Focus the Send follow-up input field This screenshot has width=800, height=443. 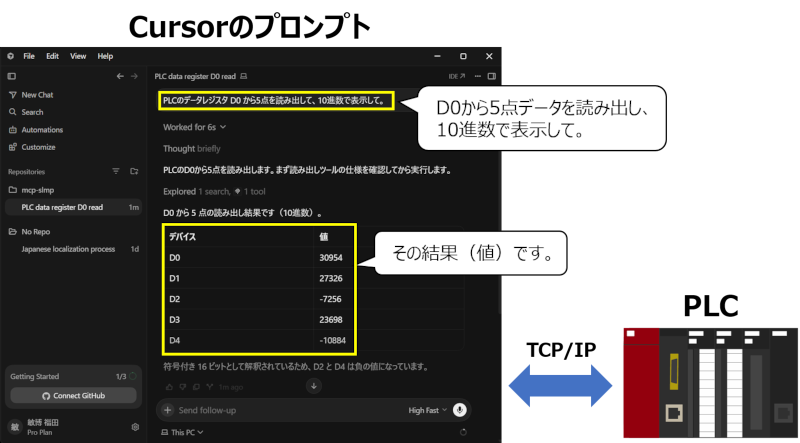click(x=291, y=410)
